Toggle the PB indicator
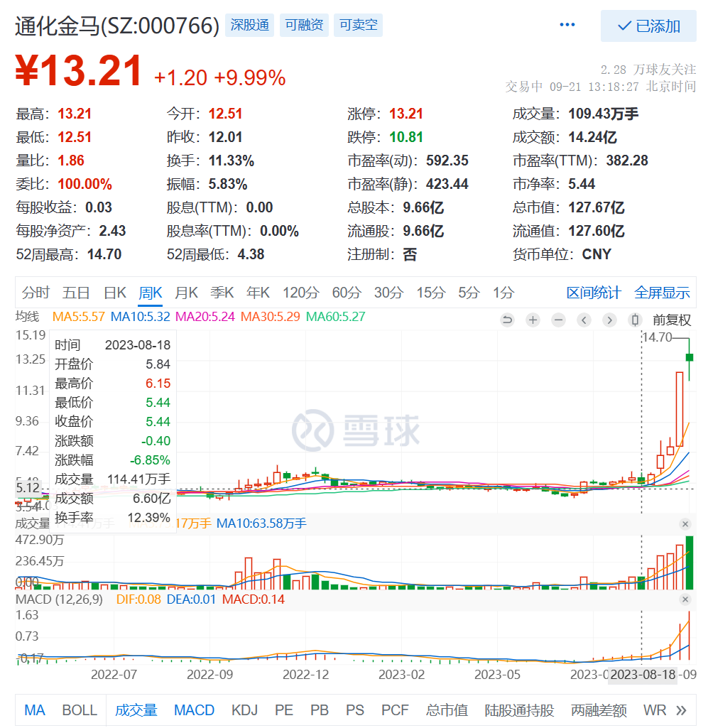This screenshot has height=728, width=708. (320, 710)
